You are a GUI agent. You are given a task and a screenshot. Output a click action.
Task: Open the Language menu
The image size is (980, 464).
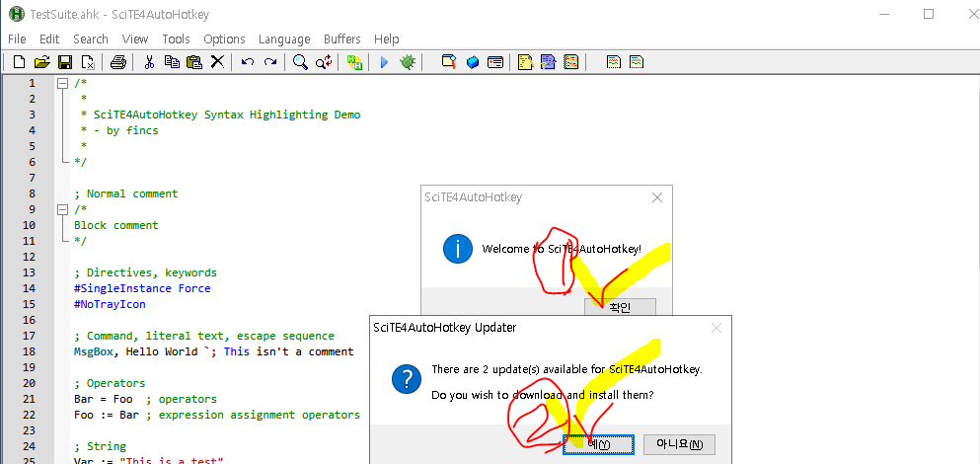click(284, 39)
